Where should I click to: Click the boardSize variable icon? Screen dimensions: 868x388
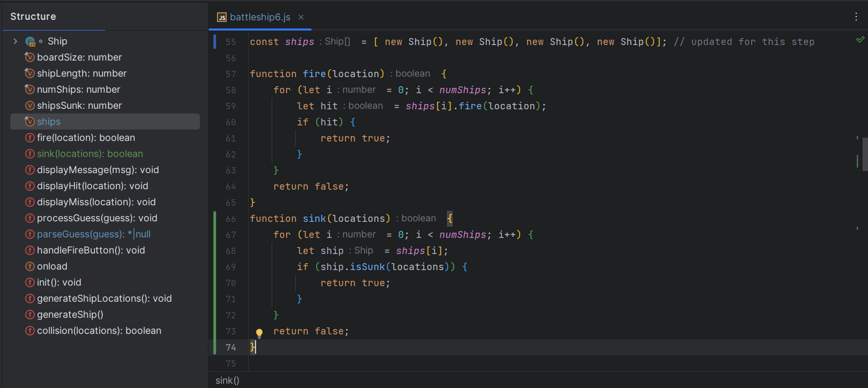tap(30, 57)
